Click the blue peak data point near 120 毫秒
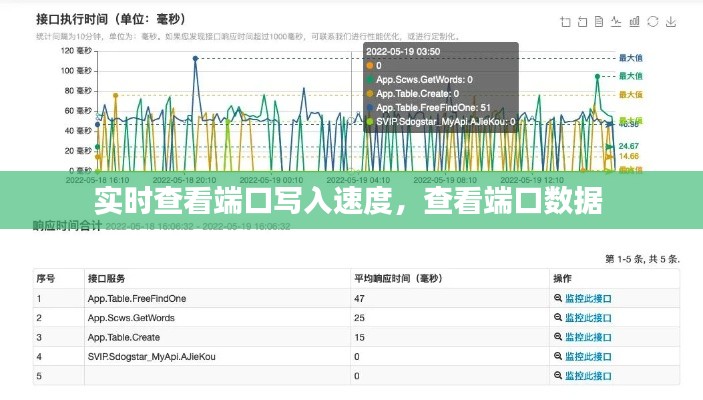The image size is (703, 400). click(195, 58)
